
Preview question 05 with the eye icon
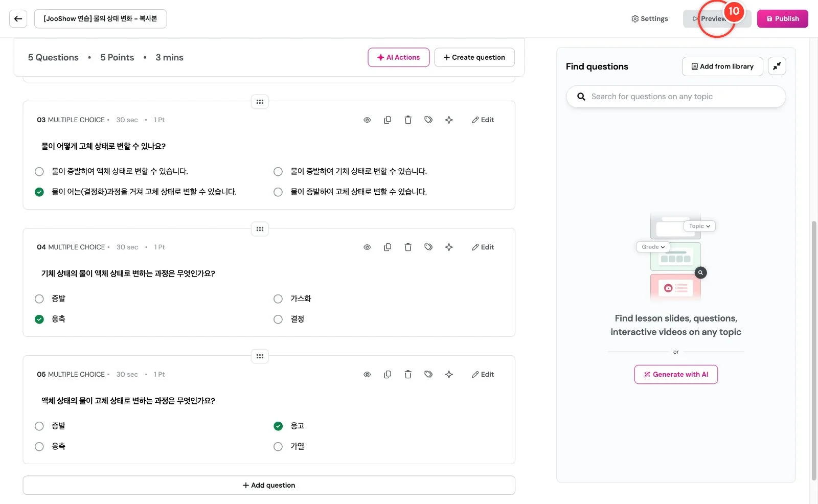click(x=367, y=375)
